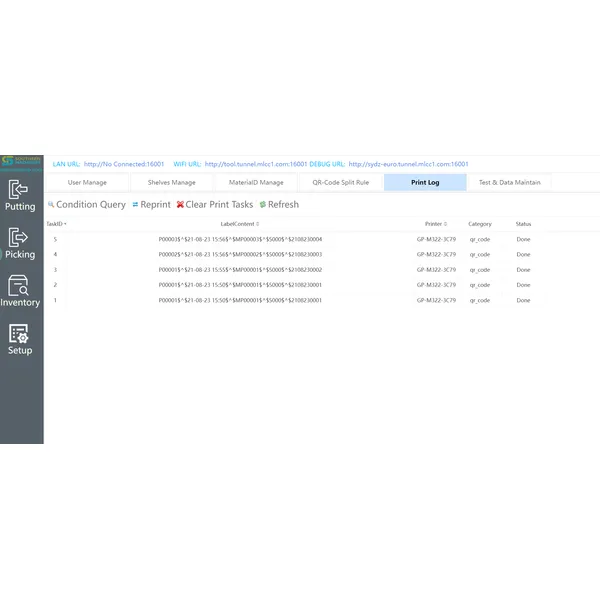Open the Putting section icon
The image size is (600, 600).
coord(18,189)
